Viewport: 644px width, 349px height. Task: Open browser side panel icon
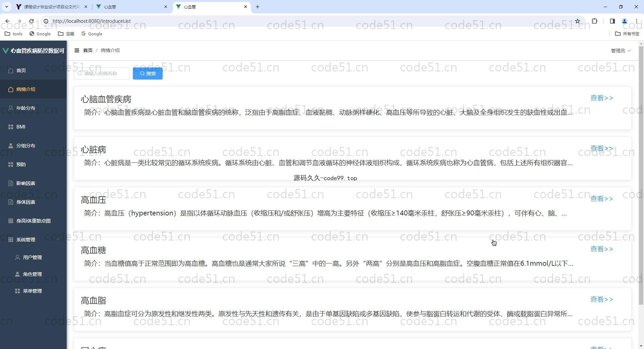(612, 21)
